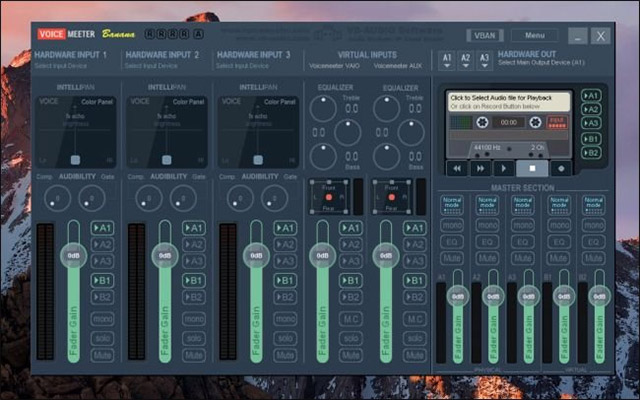The width and height of the screenshot is (640, 400).
Task: Click Hardware Input 1 Intellipan handle
Action: point(75,160)
